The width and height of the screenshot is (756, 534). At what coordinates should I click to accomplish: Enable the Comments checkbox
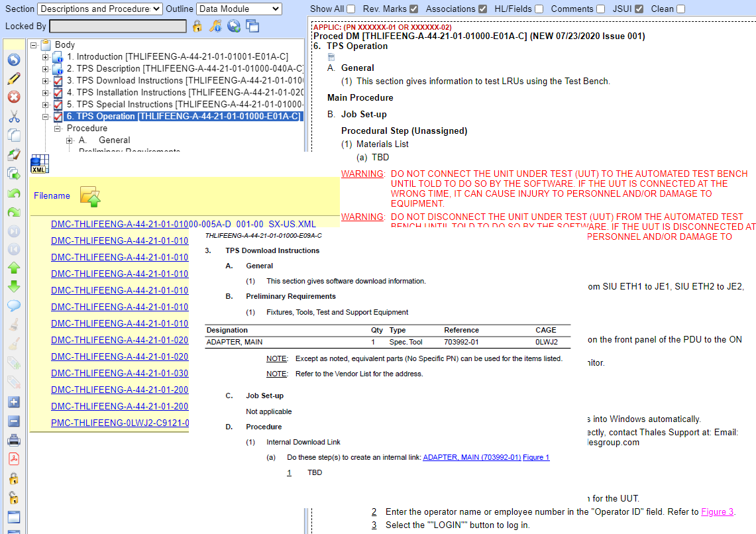coord(601,9)
